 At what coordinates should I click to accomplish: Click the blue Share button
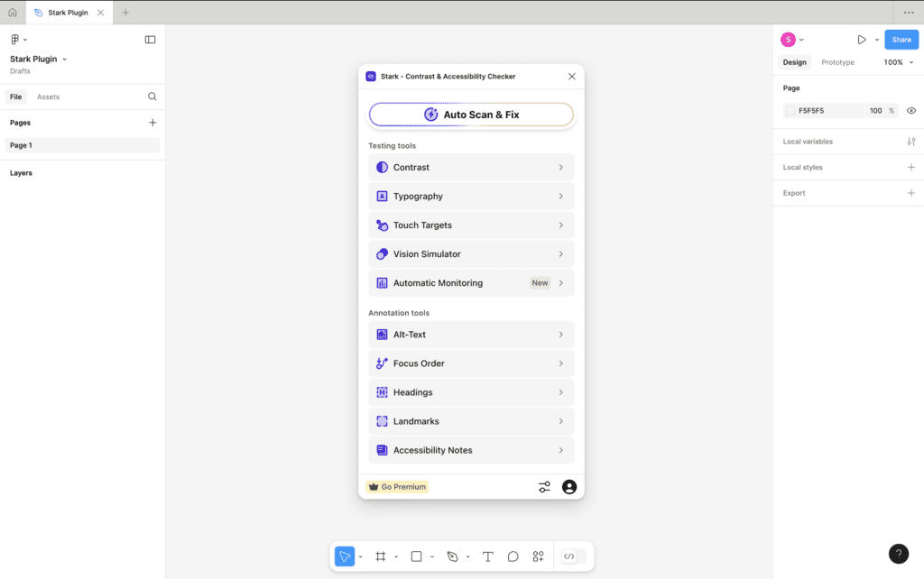pyautogui.click(x=901, y=40)
